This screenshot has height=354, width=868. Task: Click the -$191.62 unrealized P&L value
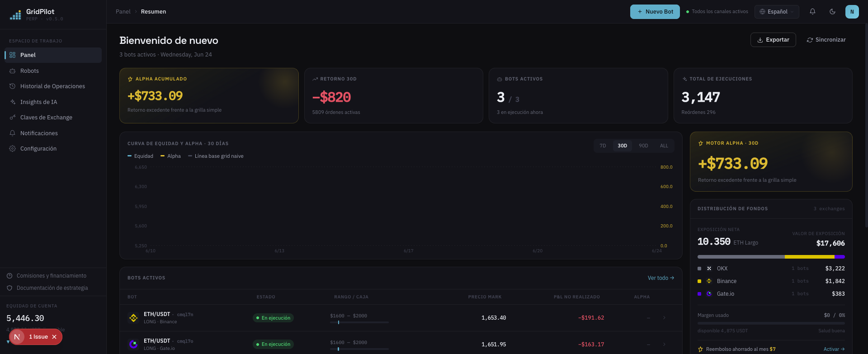click(591, 318)
